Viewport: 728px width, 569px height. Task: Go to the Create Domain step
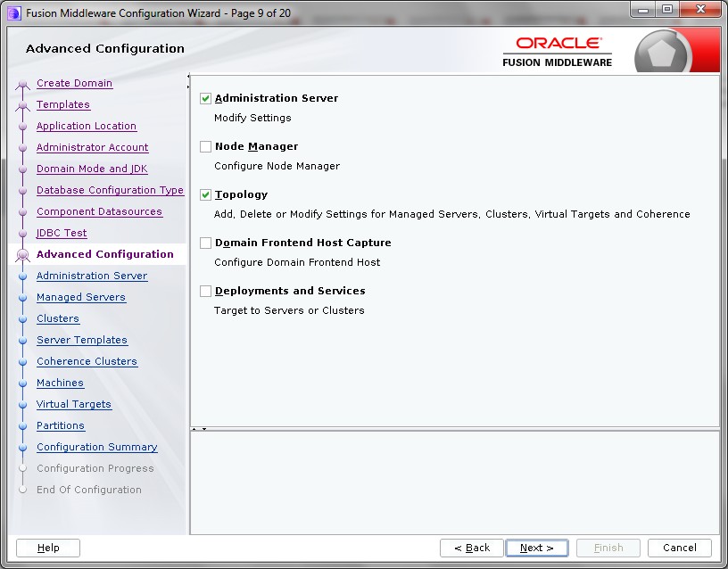tap(74, 83)
